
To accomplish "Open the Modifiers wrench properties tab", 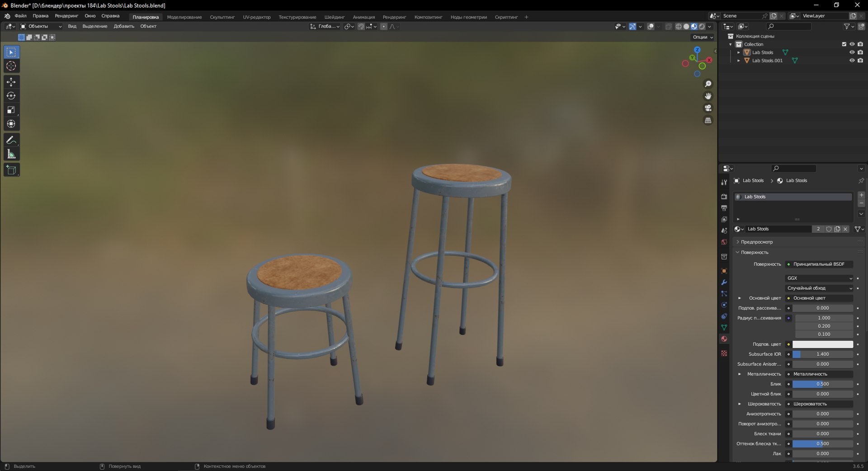I will (x=724, y=283).
